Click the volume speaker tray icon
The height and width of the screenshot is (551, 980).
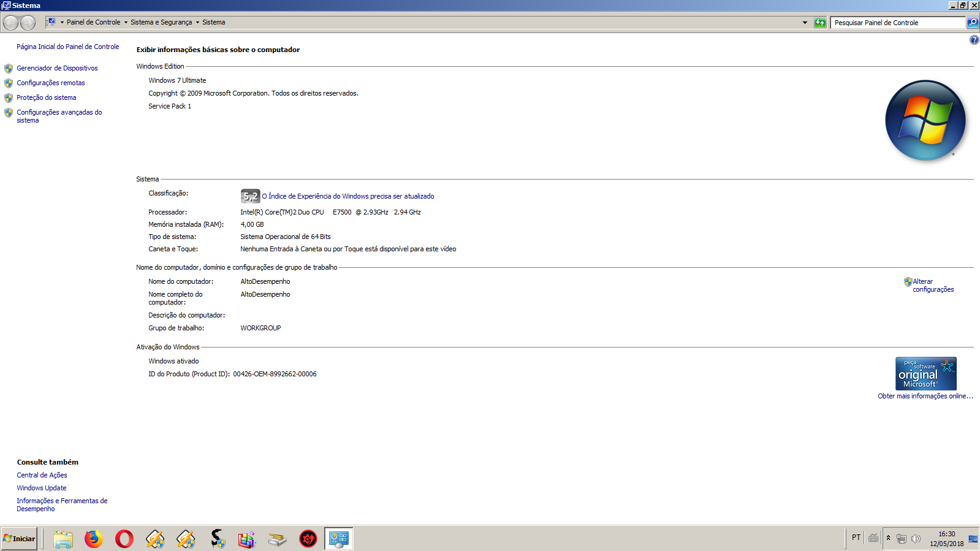pyautogui.click(x=916, y=539)
